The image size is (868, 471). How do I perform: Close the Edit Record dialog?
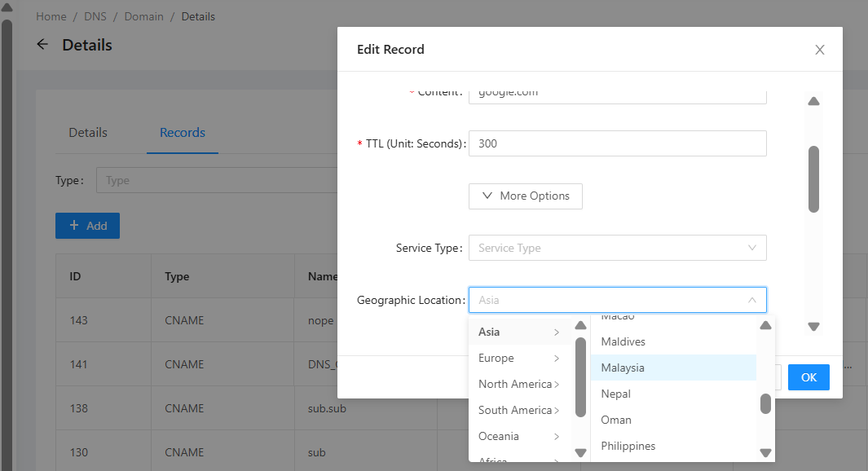(x=820, y=50)
